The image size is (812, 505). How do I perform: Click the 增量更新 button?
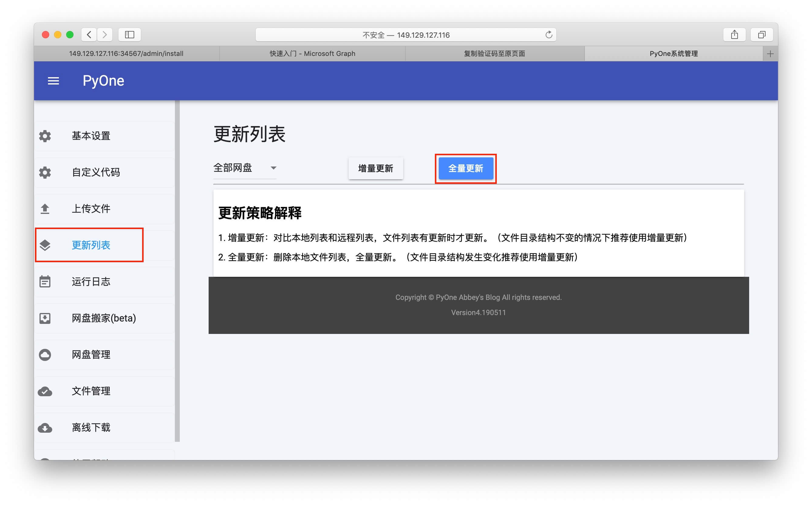[x=375, y=168]
